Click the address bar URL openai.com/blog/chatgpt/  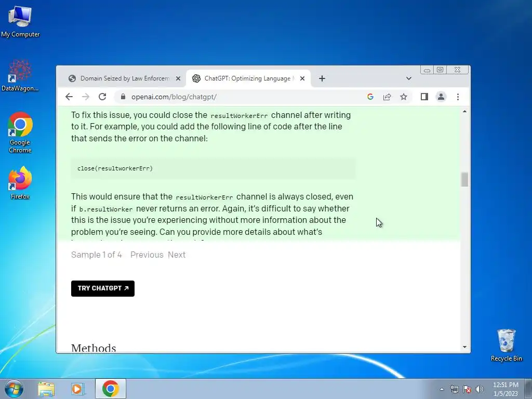[174, 97]
